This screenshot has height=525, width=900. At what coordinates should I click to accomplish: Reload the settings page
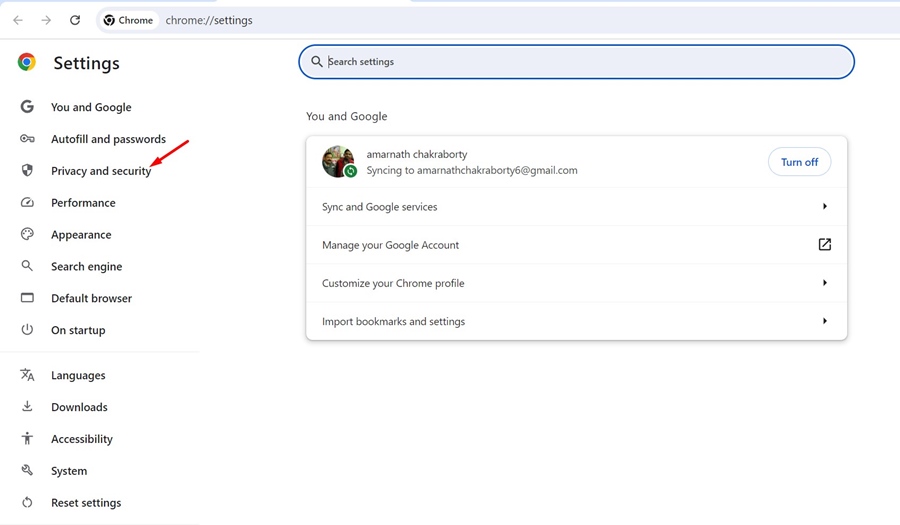coord(75,20)
